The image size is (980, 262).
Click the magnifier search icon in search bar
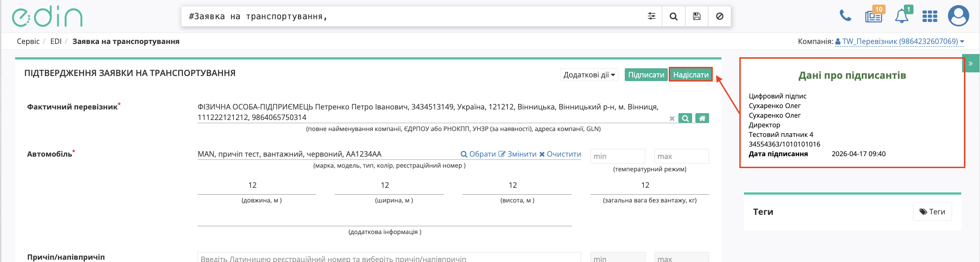(x=673, y=16)
